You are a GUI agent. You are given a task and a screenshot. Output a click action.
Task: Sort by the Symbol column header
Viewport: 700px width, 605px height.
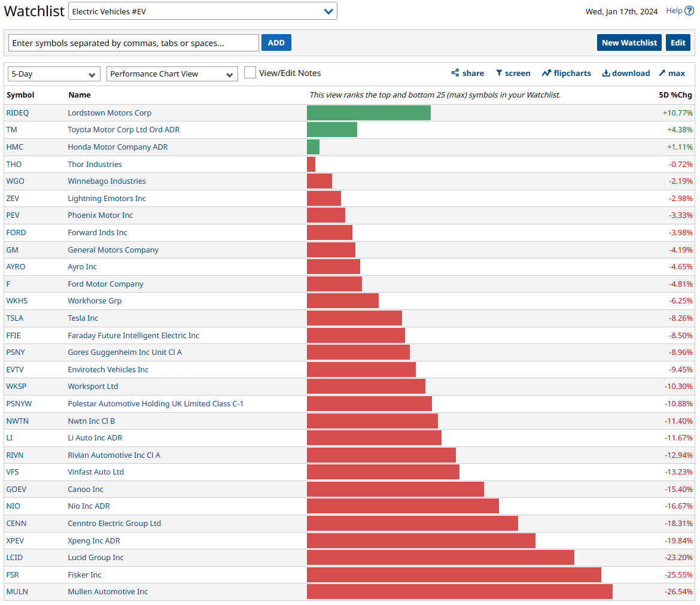click(20, 95)
